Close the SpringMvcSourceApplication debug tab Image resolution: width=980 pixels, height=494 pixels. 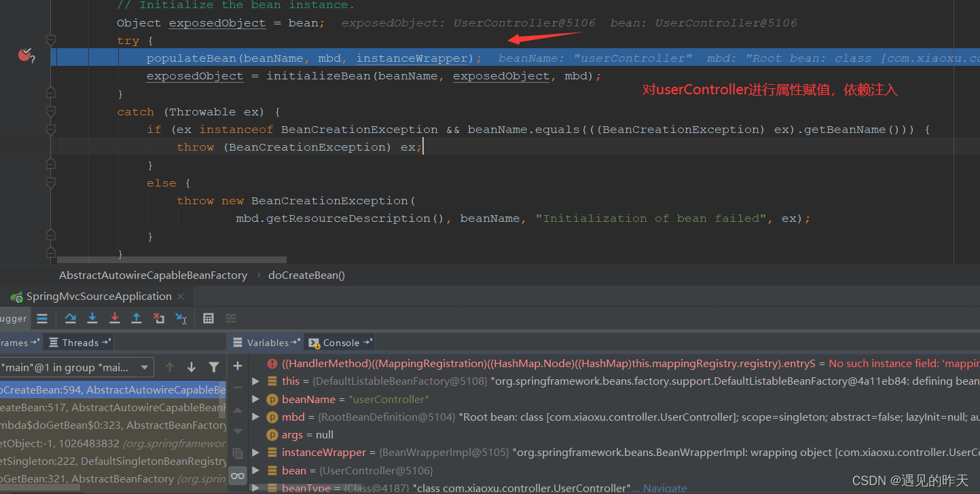pyautogui.click(x=181, y=297)
